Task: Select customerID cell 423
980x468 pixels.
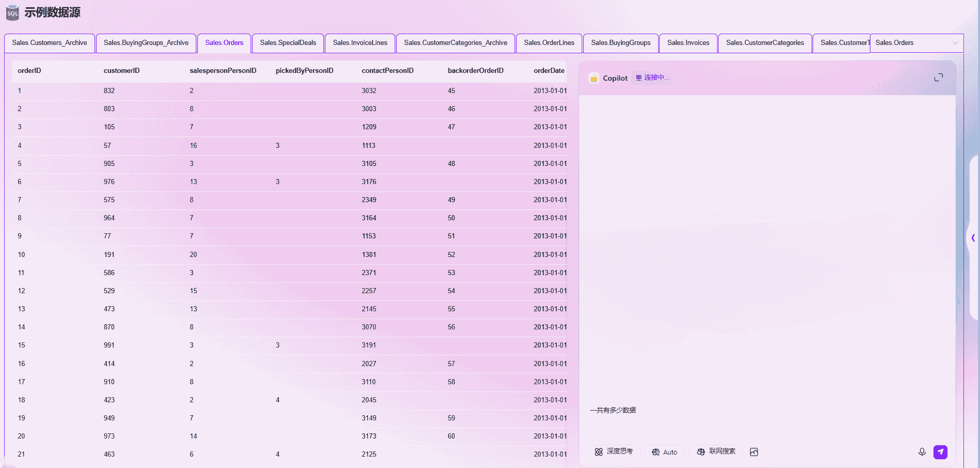Action: pyautogui.click(x=109, y=400)
